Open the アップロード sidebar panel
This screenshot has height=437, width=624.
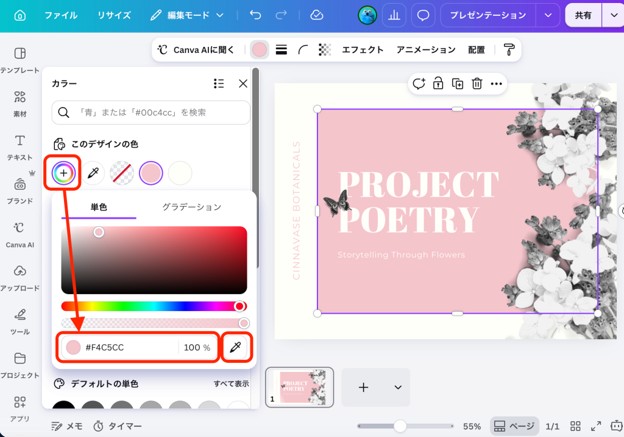[20, 277]
